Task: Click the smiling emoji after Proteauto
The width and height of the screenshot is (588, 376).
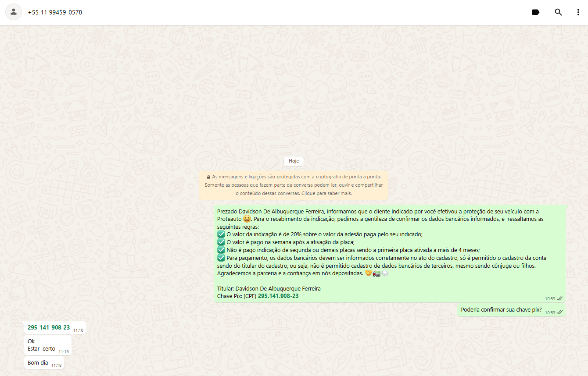Action: 247,219
